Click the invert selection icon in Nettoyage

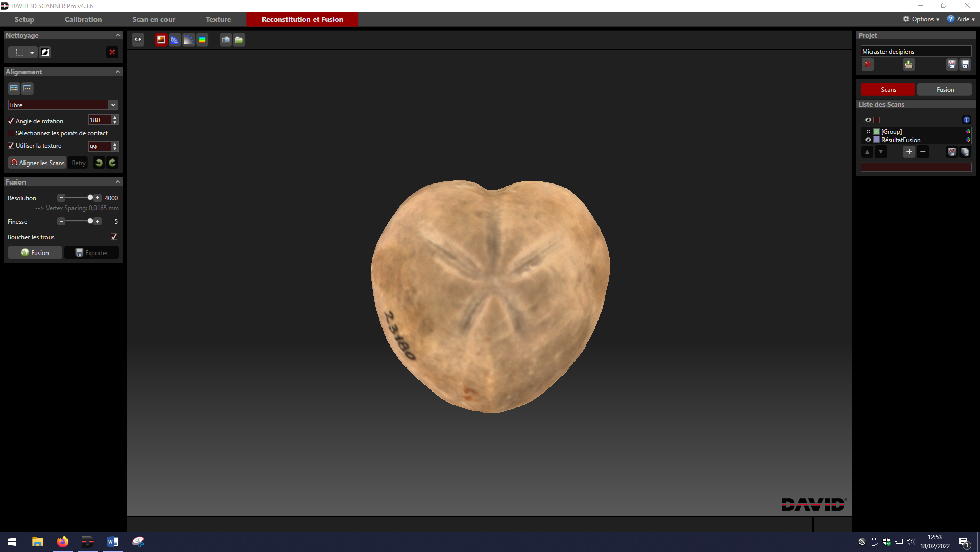tap(45, 52)
